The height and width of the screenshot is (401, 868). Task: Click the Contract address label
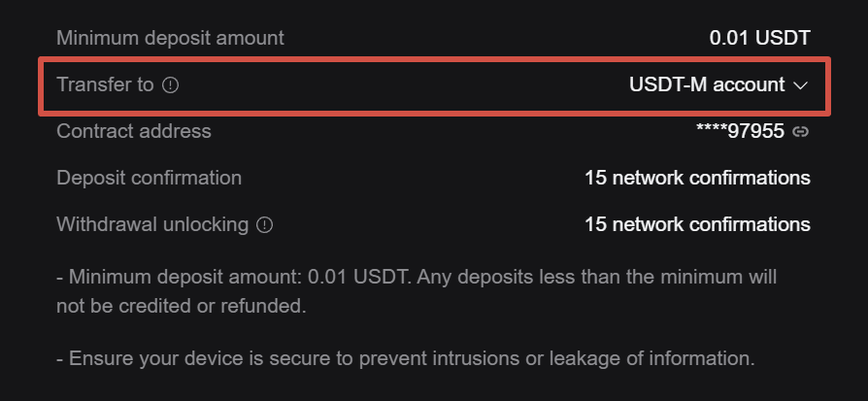coord(134,131)
